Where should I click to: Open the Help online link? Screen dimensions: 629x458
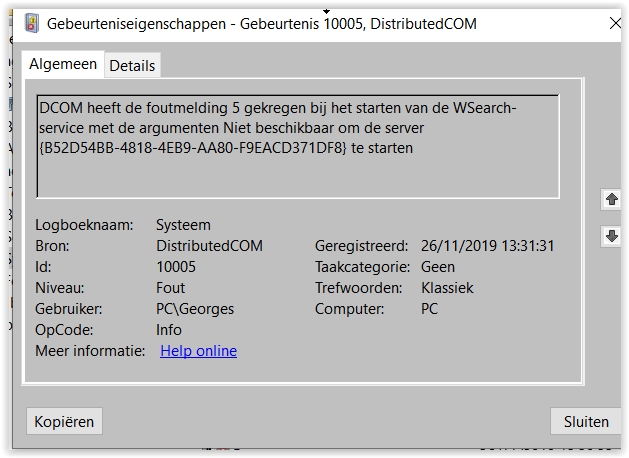click(x=198, y=351)
